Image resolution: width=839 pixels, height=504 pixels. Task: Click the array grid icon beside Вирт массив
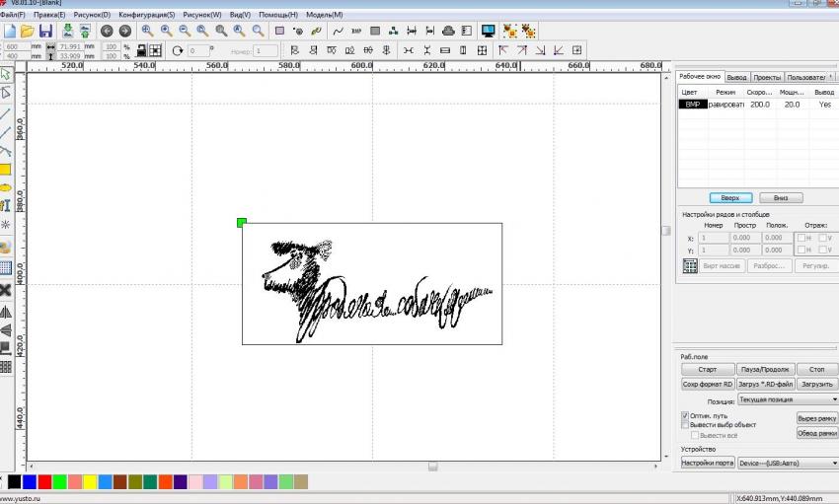coord(690,266)
